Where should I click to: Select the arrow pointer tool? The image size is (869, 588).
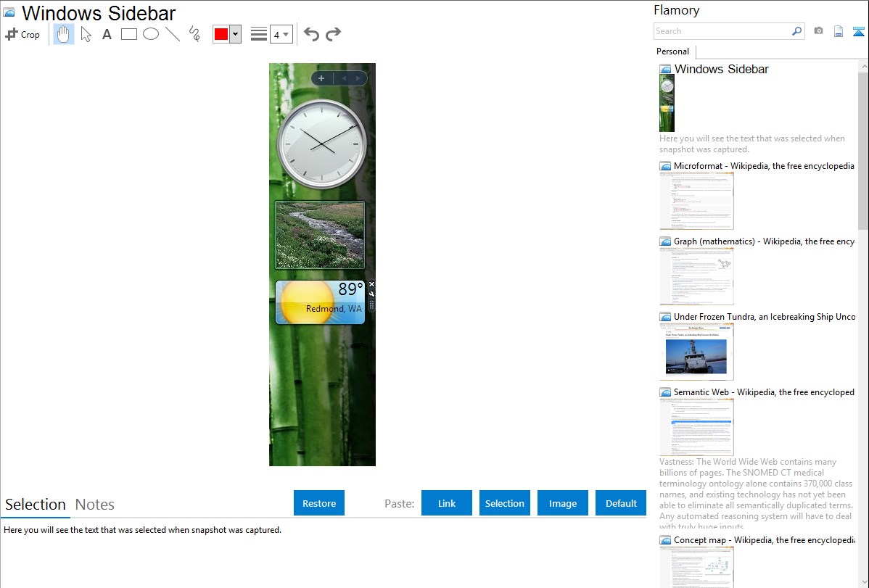[86, 34]
